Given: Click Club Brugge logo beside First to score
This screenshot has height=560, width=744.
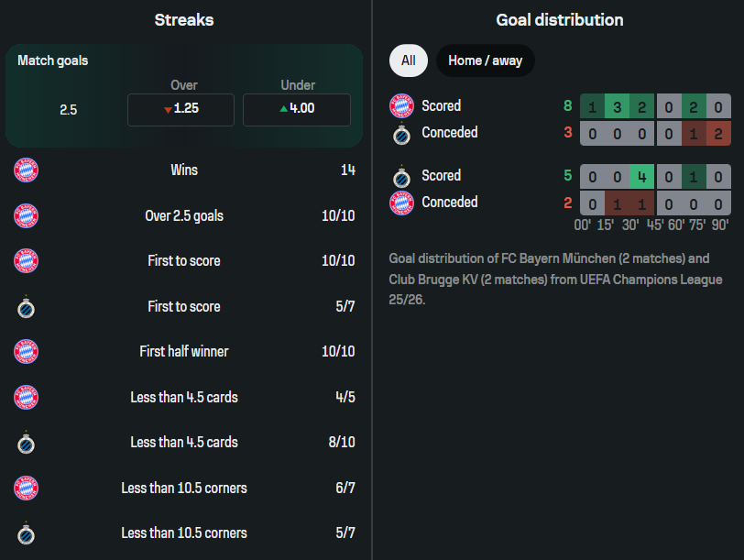Looking at the screenshot, I should click(27, 307).
